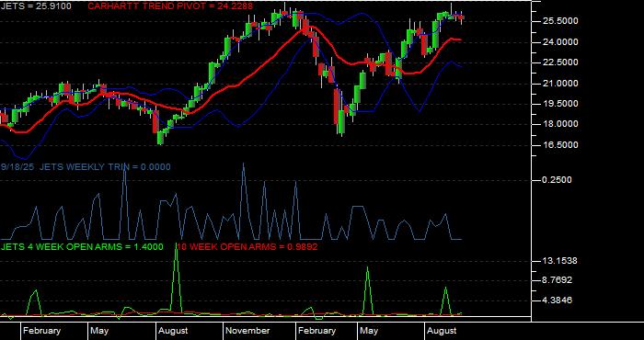Click the 8.7692 open arms axis value
The image size is (644, 340).
[558, 280]
